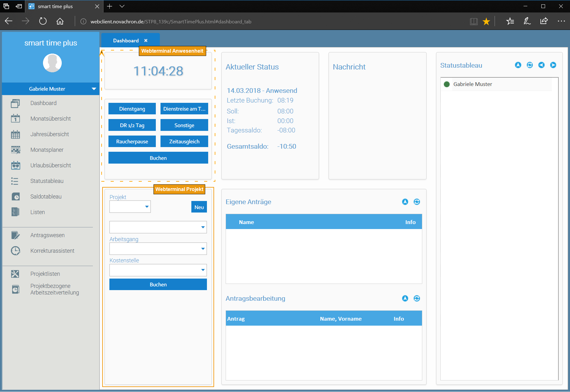Click the Monatsübersicht calendar icon
The height and width of the screenshot is (392, 570).
click(15, 119)
